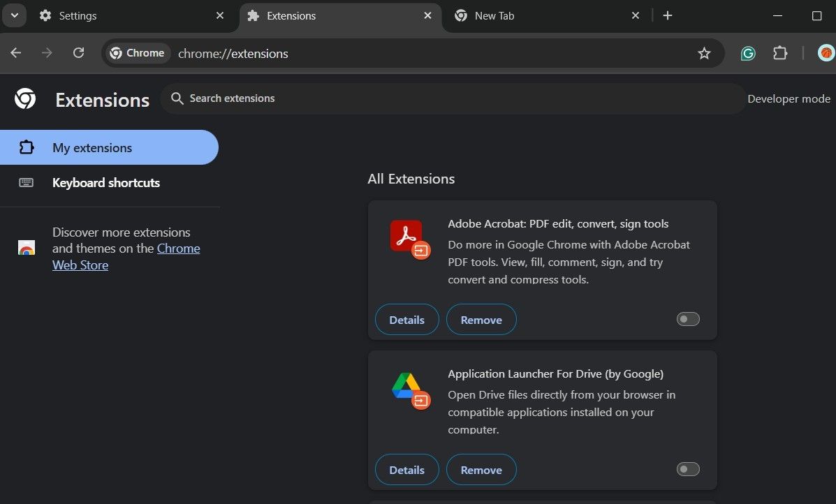Click the Search extensions field
836x504 pixels.
point(454,98)
